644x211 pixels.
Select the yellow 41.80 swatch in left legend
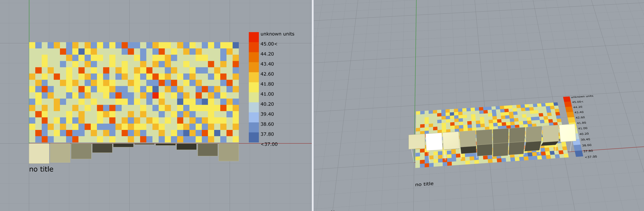point(254,87)
